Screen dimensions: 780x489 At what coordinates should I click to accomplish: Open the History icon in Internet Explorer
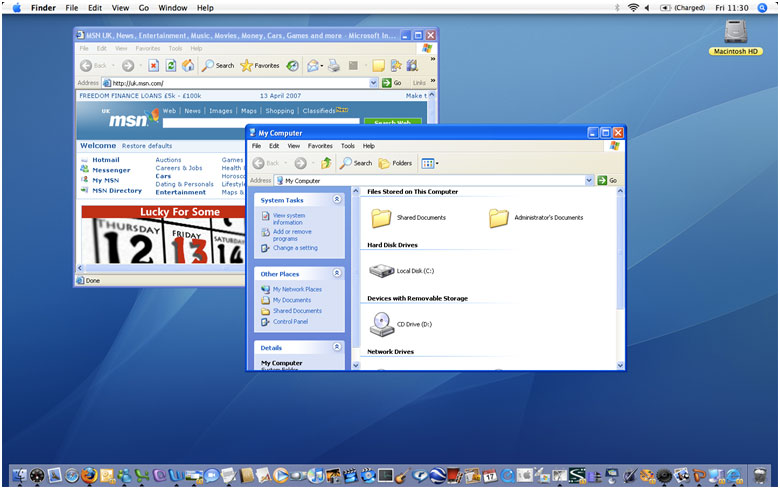coord(292,65)
